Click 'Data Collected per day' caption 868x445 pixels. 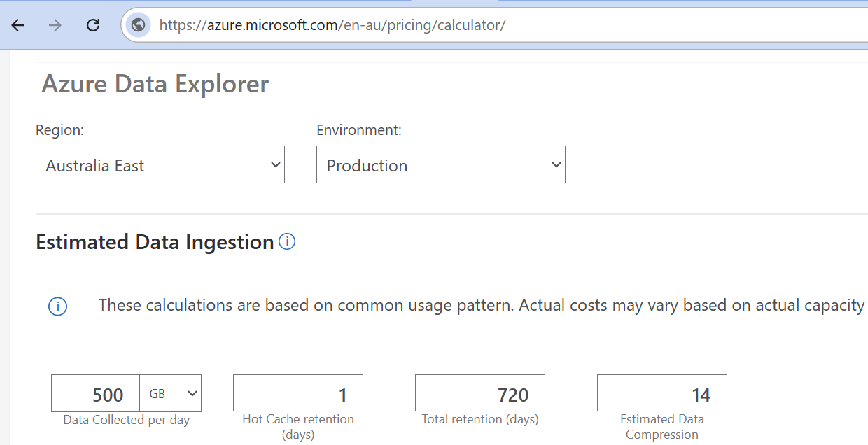tap(127, 420)
